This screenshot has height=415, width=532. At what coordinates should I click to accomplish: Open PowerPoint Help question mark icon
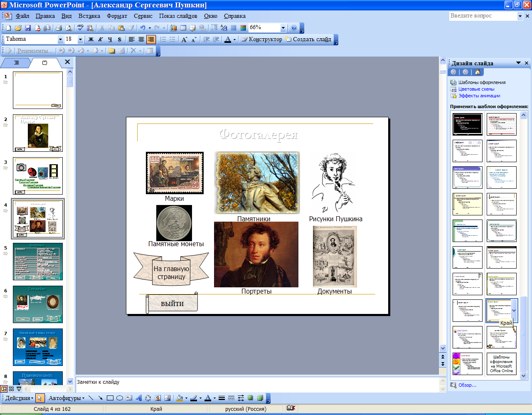coord(294,28)
